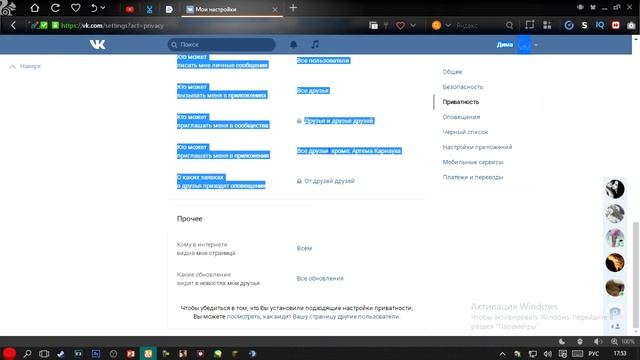Screen dimensions: 640x360
Task: Open dropdown next to undo arrow
Action: point(103,8)
